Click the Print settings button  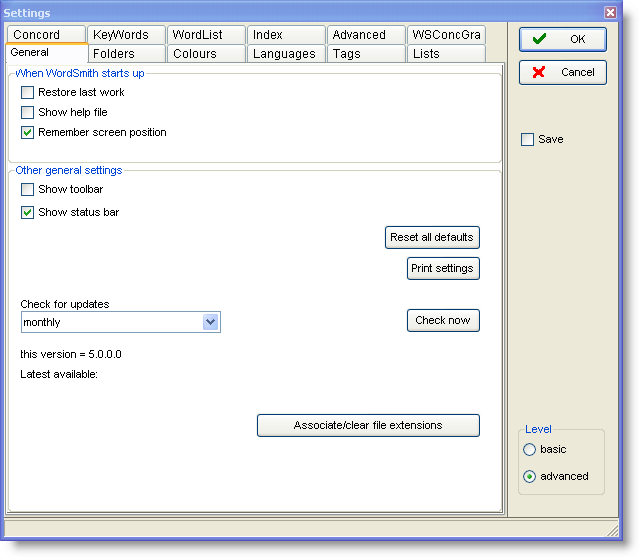[443, 269]
